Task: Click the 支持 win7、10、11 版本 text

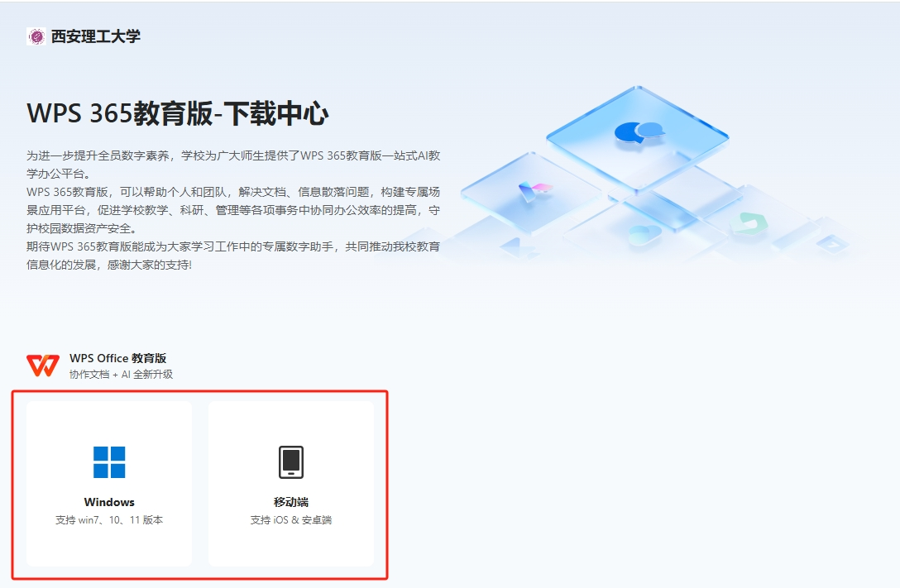Action: 109,519
